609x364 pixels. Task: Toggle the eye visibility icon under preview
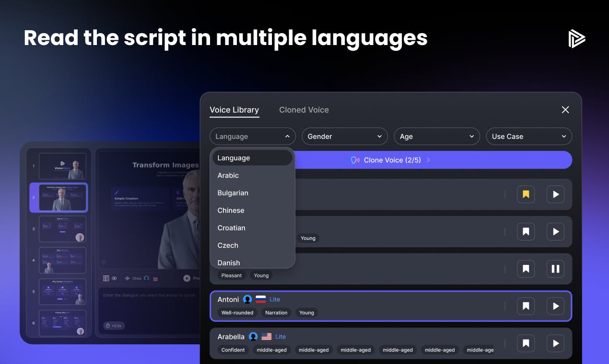point(114,278)
